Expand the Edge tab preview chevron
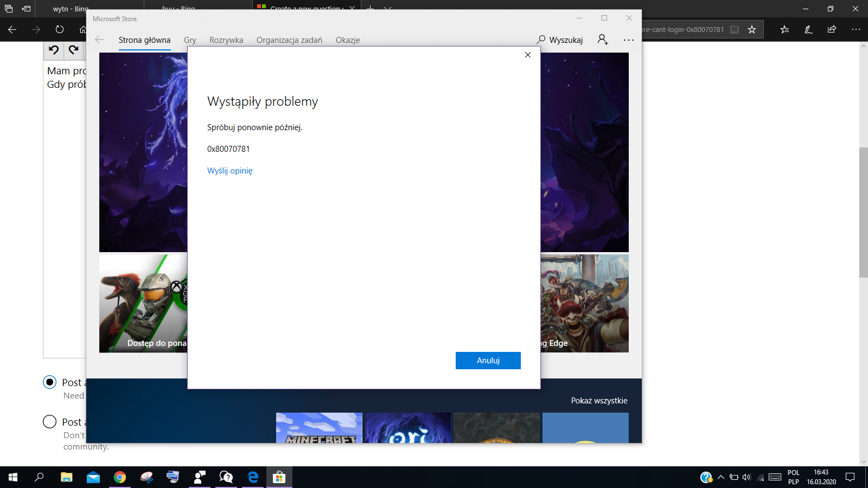The image size is (868, 488). coord(387,8)
